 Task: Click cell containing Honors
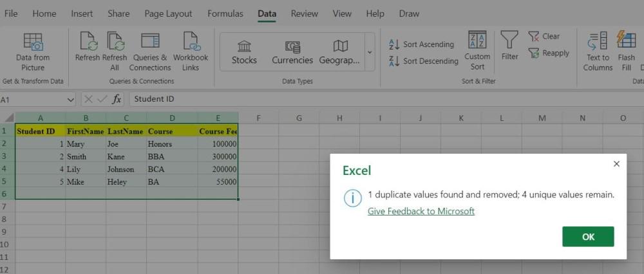pyautogui.click(x=172, y=144)
